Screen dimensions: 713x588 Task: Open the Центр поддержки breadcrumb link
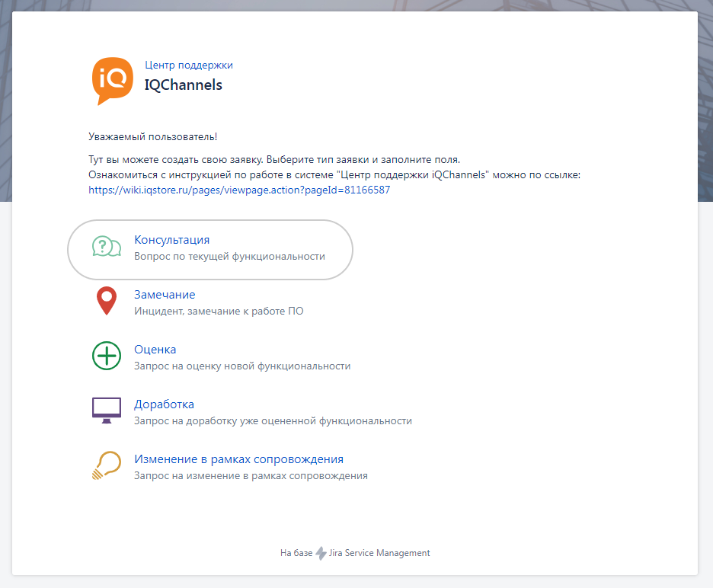189,65
